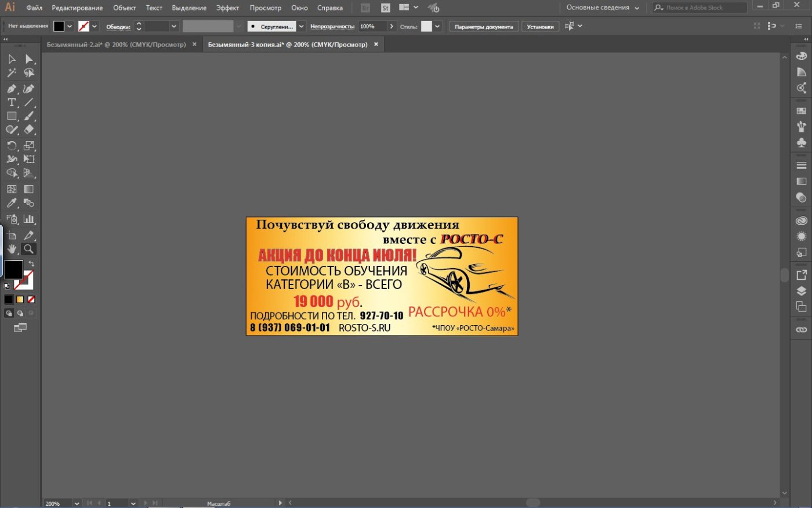This screenshot has width=812, height=508.
Task: Open artboard navigation dropdown
Action: pos(133,503)
